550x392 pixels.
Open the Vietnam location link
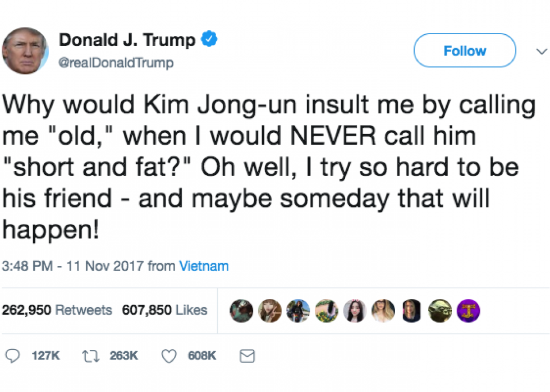[204, 266]
